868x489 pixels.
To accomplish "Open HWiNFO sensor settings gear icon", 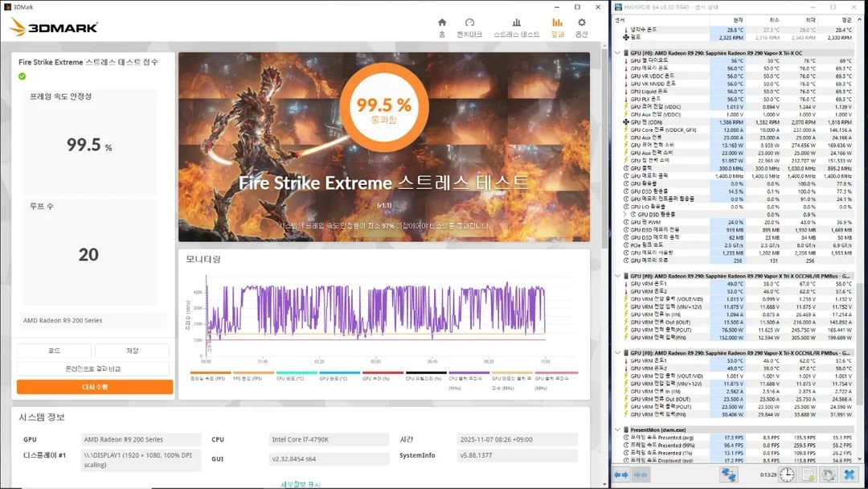I will (x=828, y=475).
